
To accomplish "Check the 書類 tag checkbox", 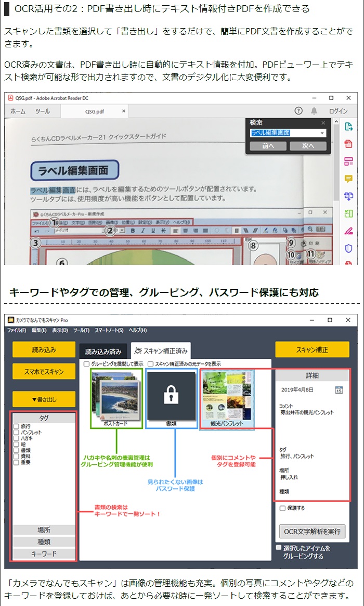I will (x=16, y=450).
